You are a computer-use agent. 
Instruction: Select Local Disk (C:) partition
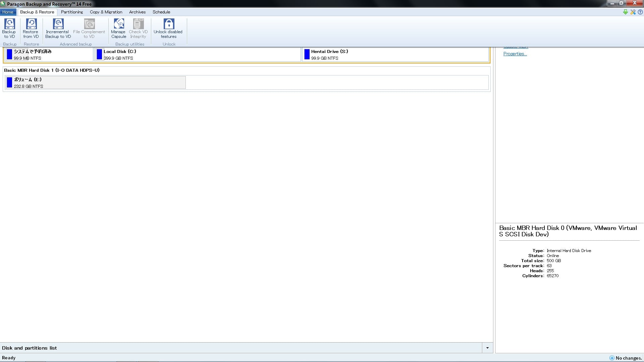198,55
